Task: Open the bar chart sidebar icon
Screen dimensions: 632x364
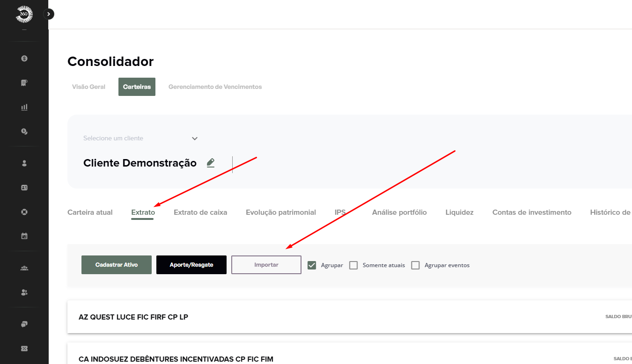Action: coord(24,107)
